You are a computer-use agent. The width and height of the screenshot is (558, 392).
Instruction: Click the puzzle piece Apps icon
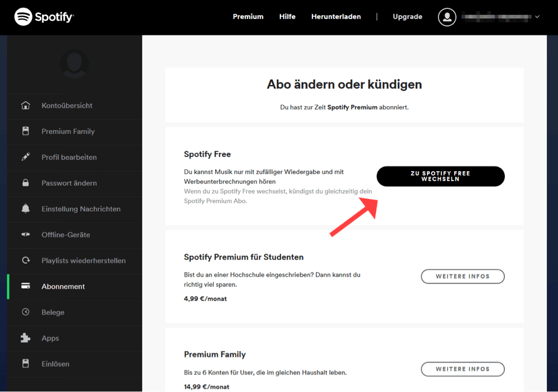click(x=25, y=338)
